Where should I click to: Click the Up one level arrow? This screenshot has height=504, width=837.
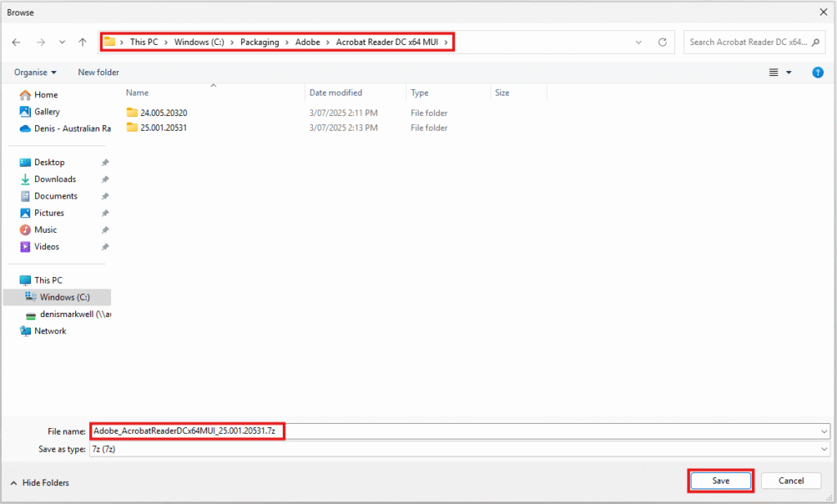[x=83, y=42]
